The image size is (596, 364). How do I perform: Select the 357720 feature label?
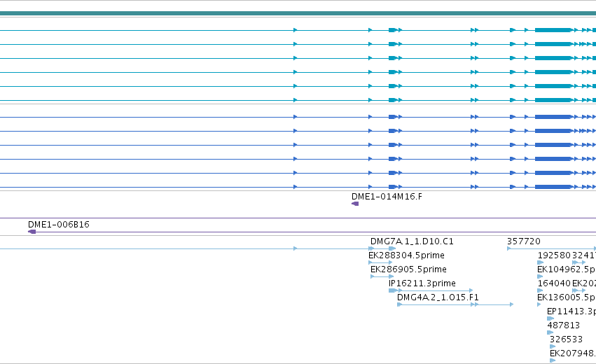[x=524, y=241]
